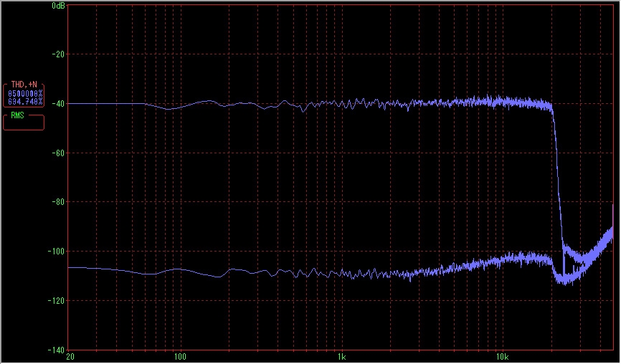Click the 0dB label on vertical axis
Viewport: 621px width, 364px height.
[59, 6]
